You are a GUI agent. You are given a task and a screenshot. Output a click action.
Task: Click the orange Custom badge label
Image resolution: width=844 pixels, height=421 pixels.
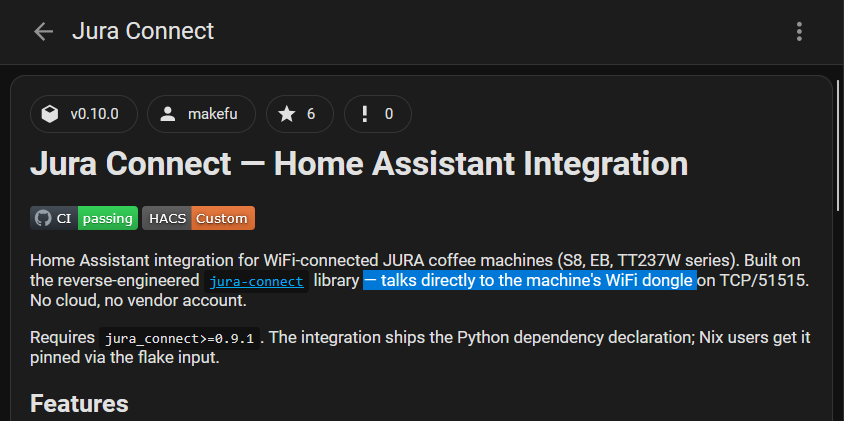click(223, 218)
